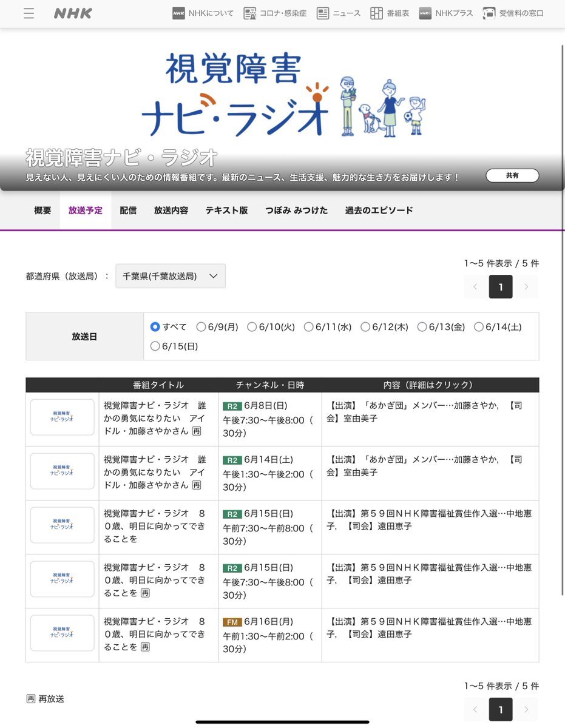Open 過去のエピソード tab

[379, 211]
